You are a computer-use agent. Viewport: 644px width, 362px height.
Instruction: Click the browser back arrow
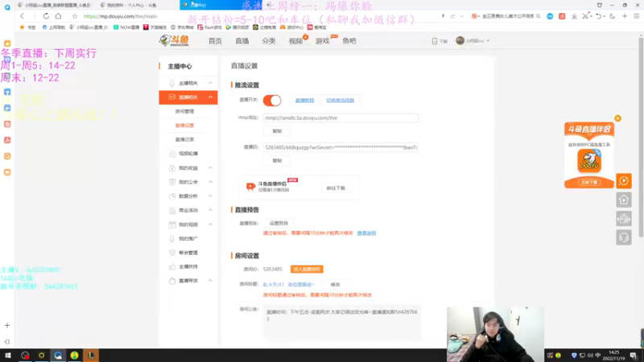(23, 16)
